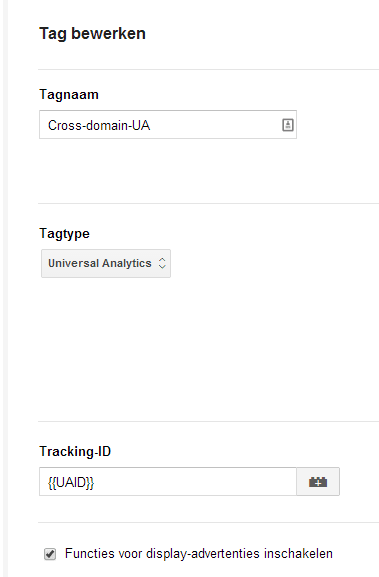
Task: Click the word 'bewerken' in the page title
Action: pyautogui.click(x=108, y=33)
